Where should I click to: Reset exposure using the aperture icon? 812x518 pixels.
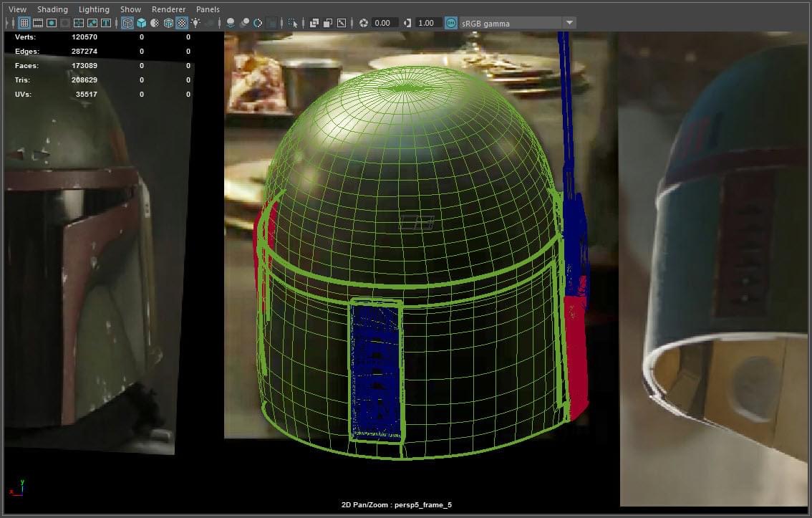[x=364, y=23]
